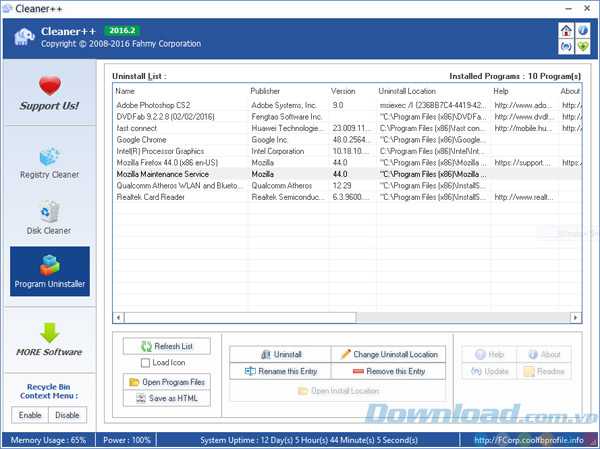Click the green heart donate icon
The width and height of the screenshot is (600, 449).
(582, 47)
